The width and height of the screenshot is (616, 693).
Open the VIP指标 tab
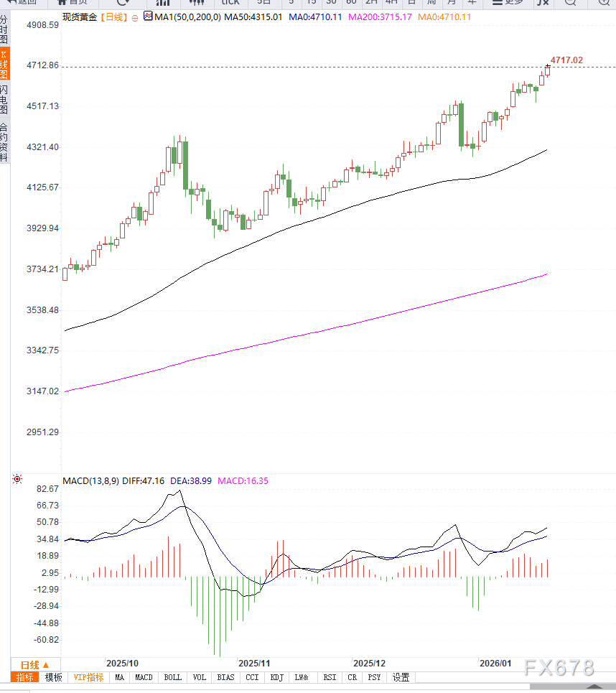88,677
